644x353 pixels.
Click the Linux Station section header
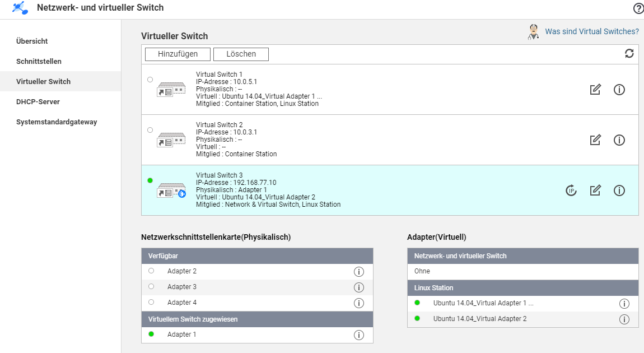[x=523, y=287]
